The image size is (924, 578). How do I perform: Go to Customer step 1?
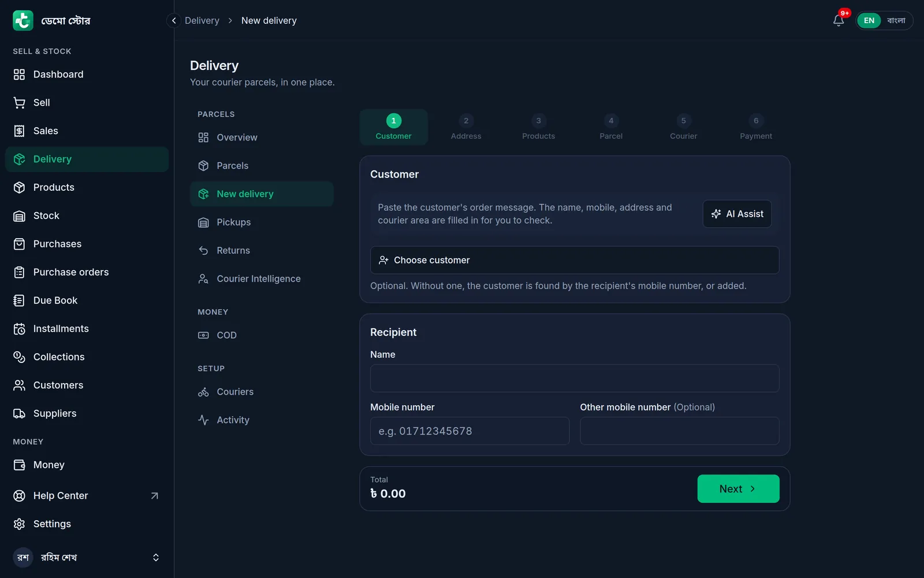click(394, 127)
